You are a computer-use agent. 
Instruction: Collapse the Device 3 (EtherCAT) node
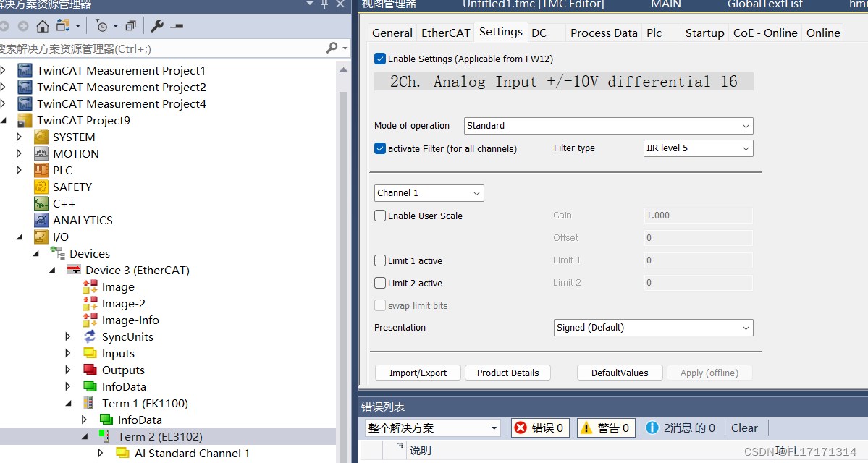point(53,271)
